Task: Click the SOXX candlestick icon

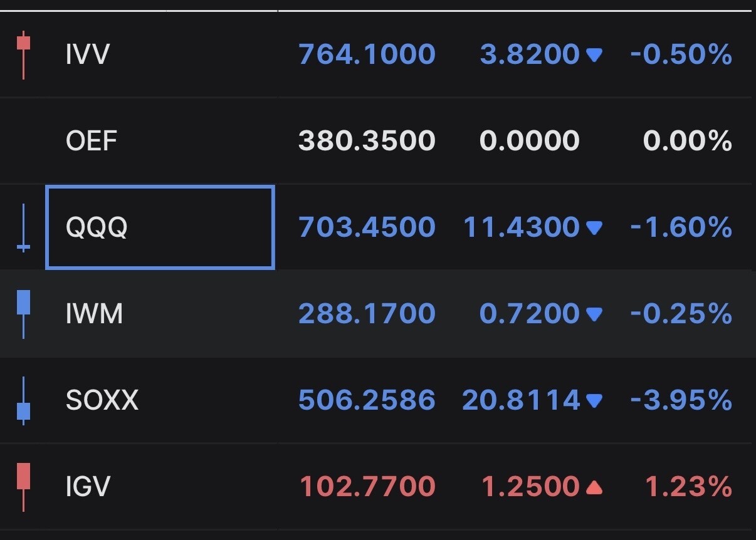Action: 23,400
